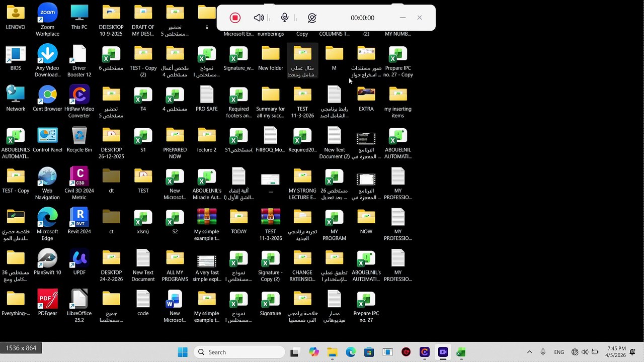Select the MY STRONG LECTURE folder
This screenshot has height=362, width=644.
click(x=302, y=184)
